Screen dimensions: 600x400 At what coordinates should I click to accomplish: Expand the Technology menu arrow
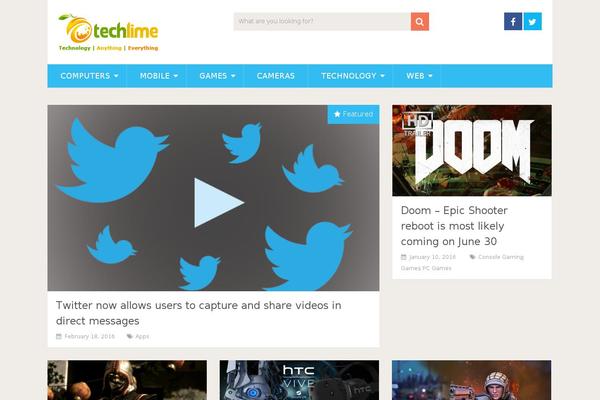382,76
